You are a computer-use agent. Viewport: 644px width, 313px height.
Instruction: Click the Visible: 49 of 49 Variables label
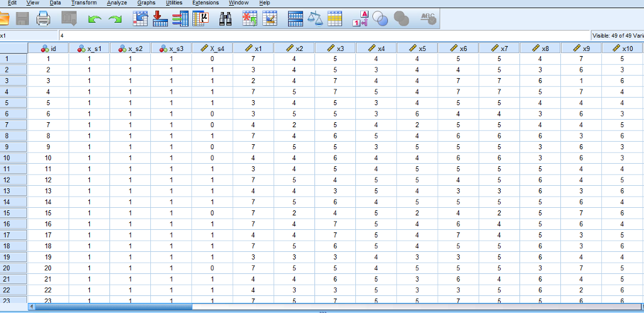pyautogui.click(x=618, y=36)
